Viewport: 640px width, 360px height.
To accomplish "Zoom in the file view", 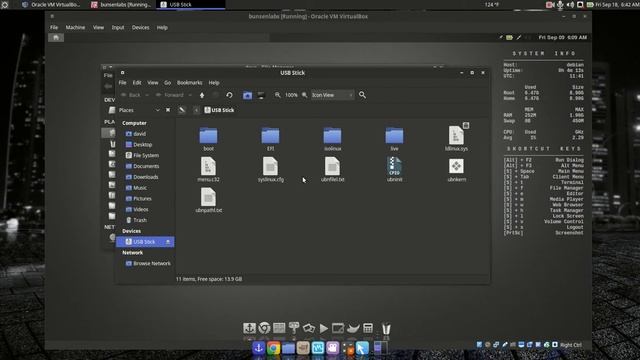I will click(304, 95).
